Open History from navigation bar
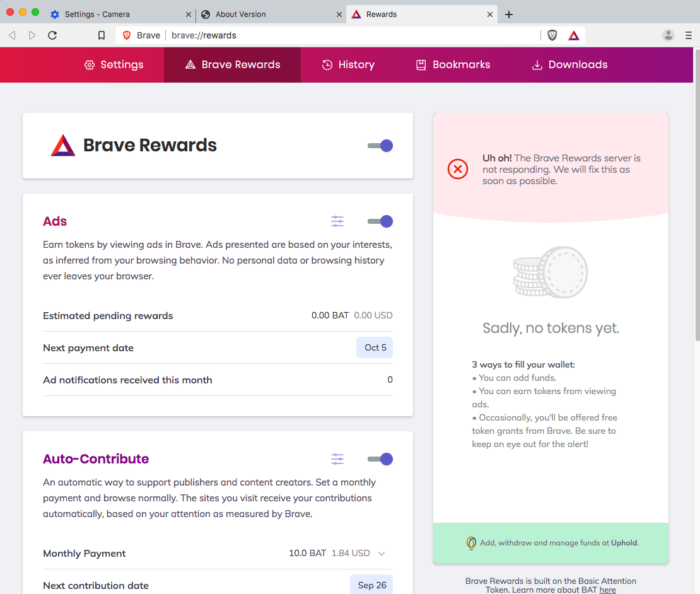 coord(348,65)
